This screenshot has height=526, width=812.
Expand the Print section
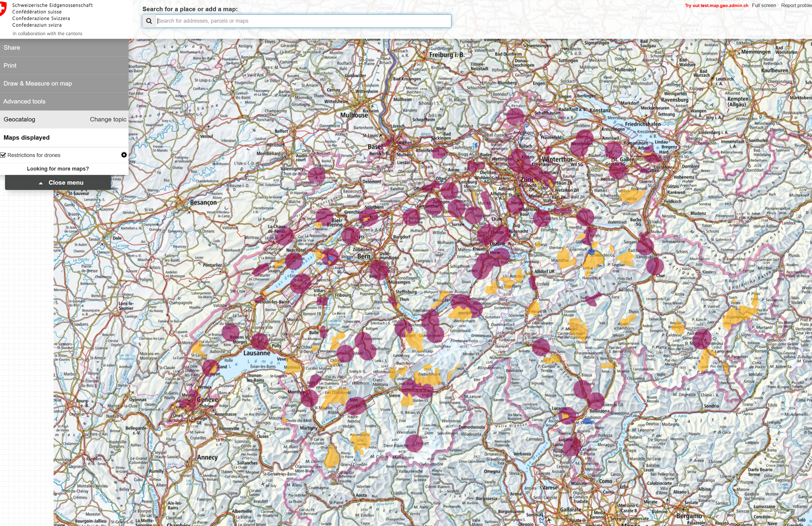10,66
